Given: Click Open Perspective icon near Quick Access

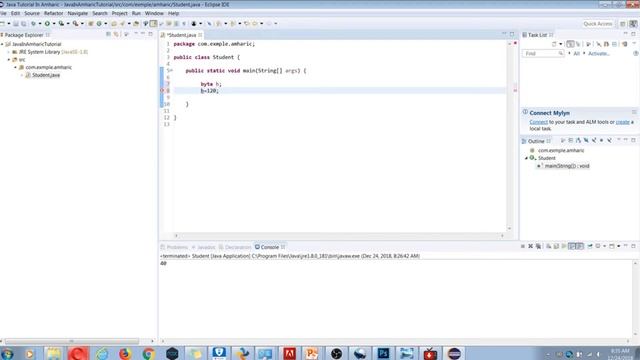Looking at the screenshot, I should [x=622, y=24].
